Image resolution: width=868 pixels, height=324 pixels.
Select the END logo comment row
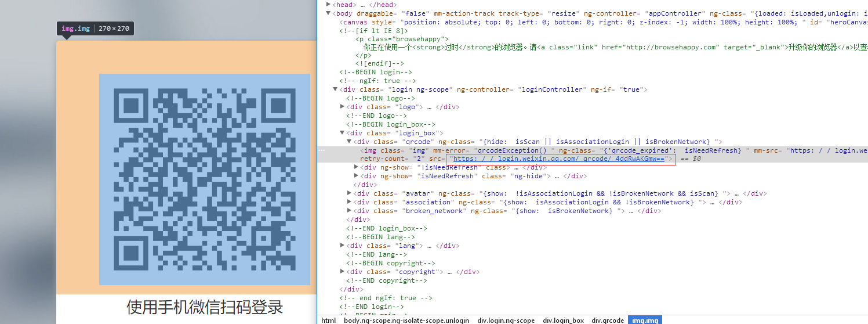pyautogui.click(x=377, y=116)
